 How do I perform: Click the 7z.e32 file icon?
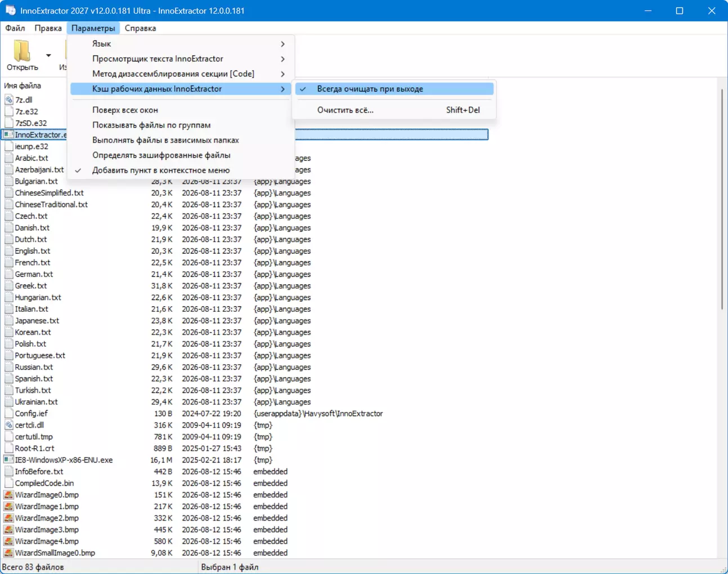(8, 111)
